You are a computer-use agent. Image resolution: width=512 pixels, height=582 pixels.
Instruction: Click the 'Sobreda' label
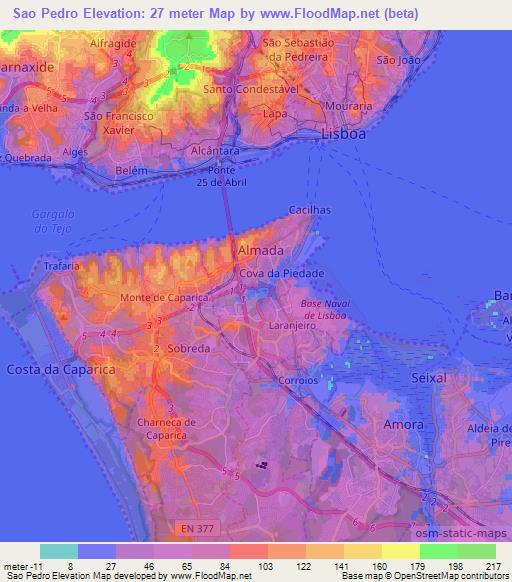coord(189,348)
